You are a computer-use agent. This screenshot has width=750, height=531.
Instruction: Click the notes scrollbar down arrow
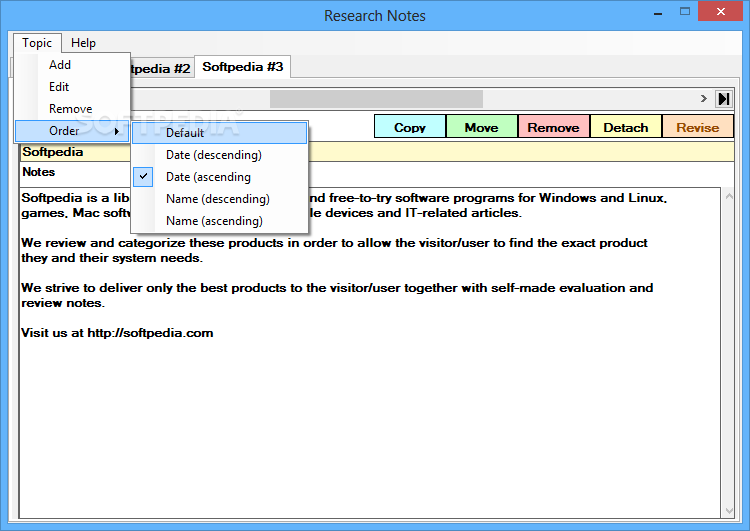pos(729,511)
